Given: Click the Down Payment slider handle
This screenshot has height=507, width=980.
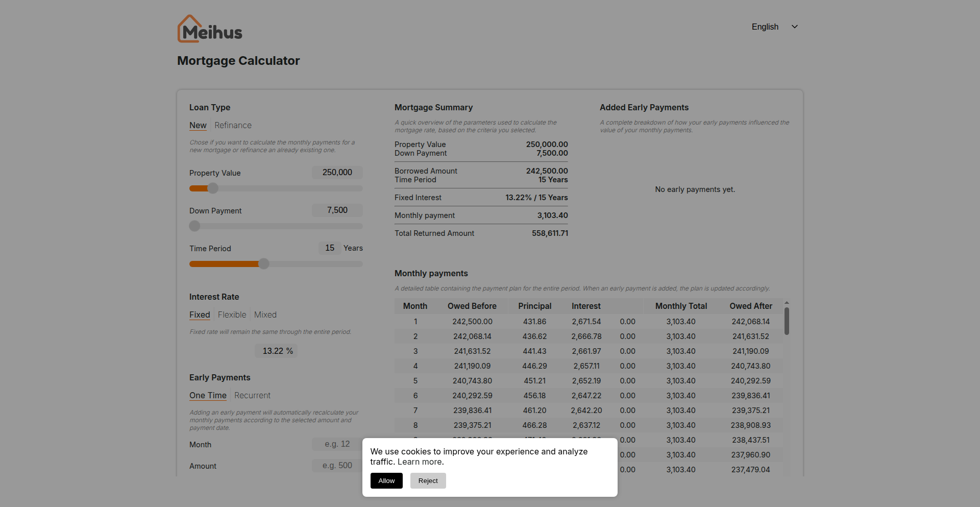Looking at the screenshot, I should point(194,226).
